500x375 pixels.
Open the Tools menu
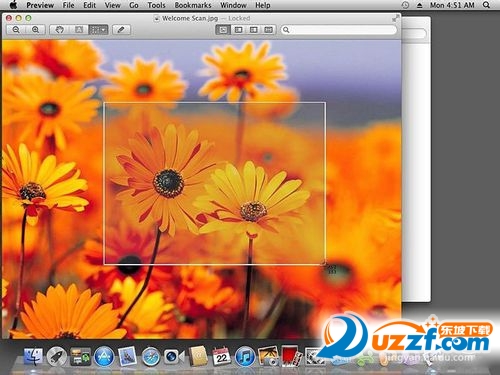(156, 5)
